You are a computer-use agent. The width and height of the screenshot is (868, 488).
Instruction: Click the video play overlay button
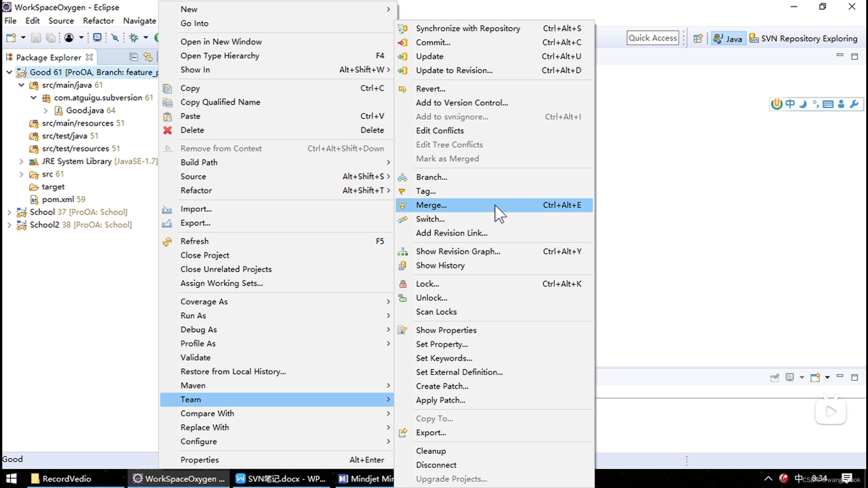click(x=831, y=411)
